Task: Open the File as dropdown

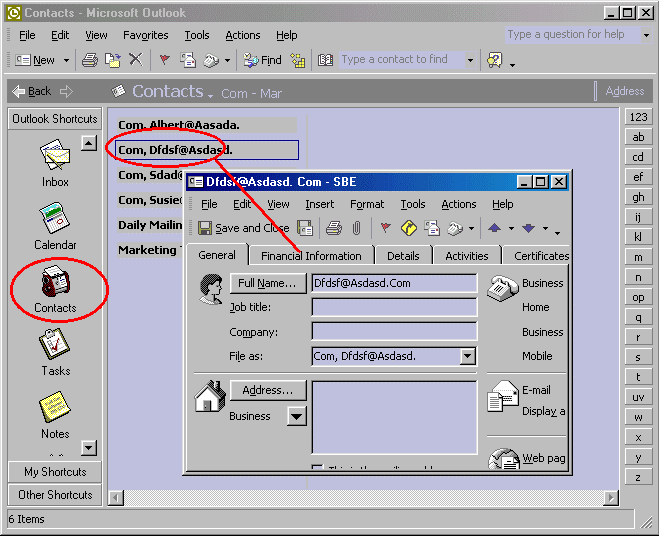Action: click(468, 356)
